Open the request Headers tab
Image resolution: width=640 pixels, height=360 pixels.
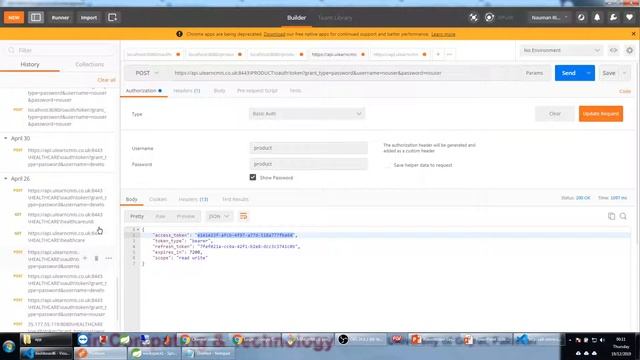point(187,91)
